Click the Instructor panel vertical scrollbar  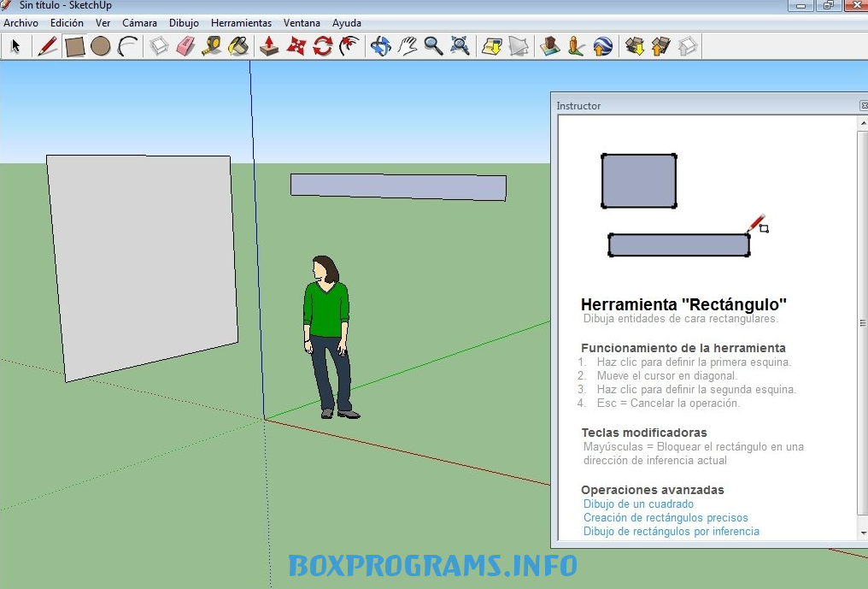(862, 325)
